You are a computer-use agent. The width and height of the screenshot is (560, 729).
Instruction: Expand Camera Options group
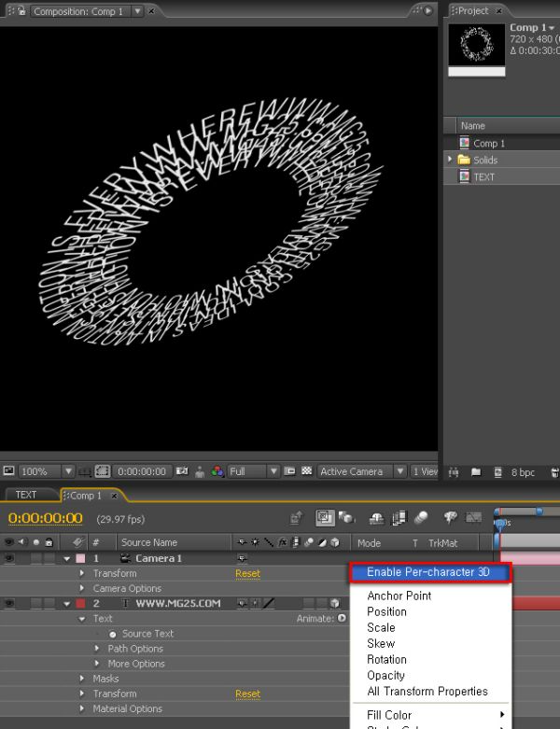coord(82,588)
